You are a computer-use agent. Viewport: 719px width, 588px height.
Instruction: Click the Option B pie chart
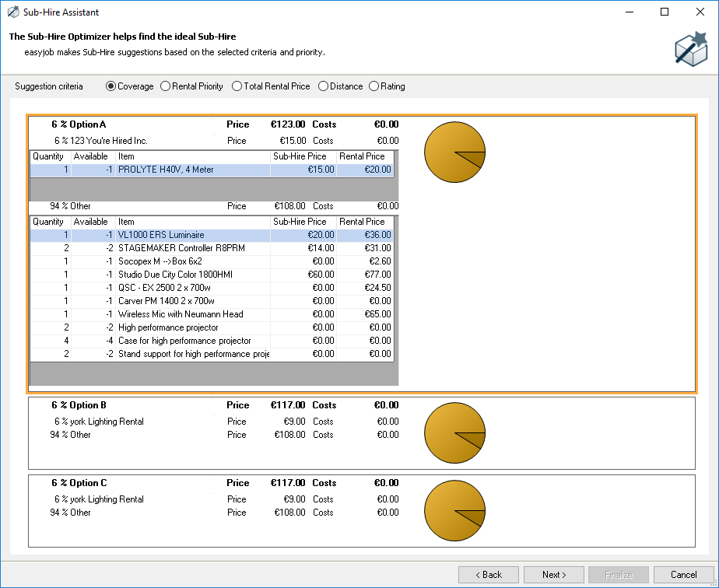(454, 433)
